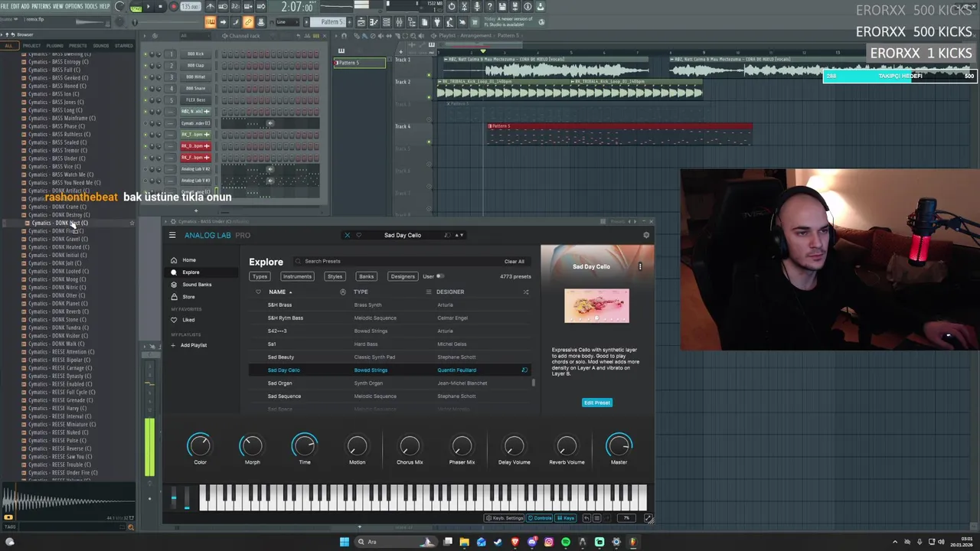This screenshot has height=551, width=980.
Task: Click the liked-filter heart beside NAME column
Action: (x=258, y=292)
